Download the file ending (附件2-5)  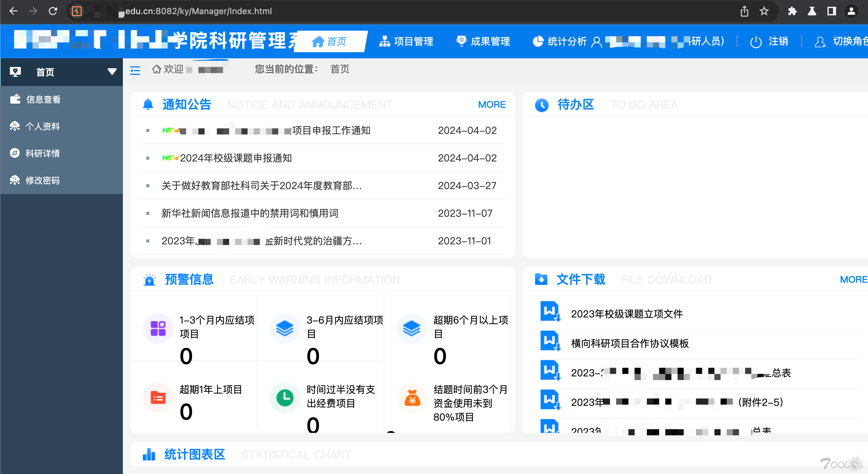click(x=677, y=402)
